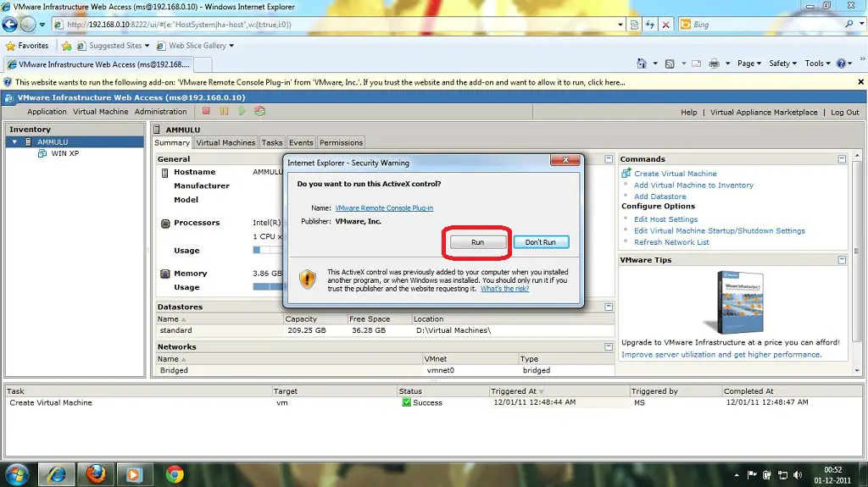Image resolution: width=868 pixels, height=487 pixels.
Task: Click Add to Favorites bar star icon
Action: [66, 46]
